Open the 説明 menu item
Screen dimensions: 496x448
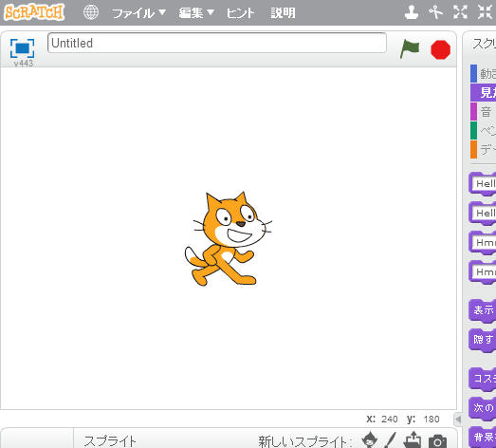pyautogui.click(x=284, y=13)
